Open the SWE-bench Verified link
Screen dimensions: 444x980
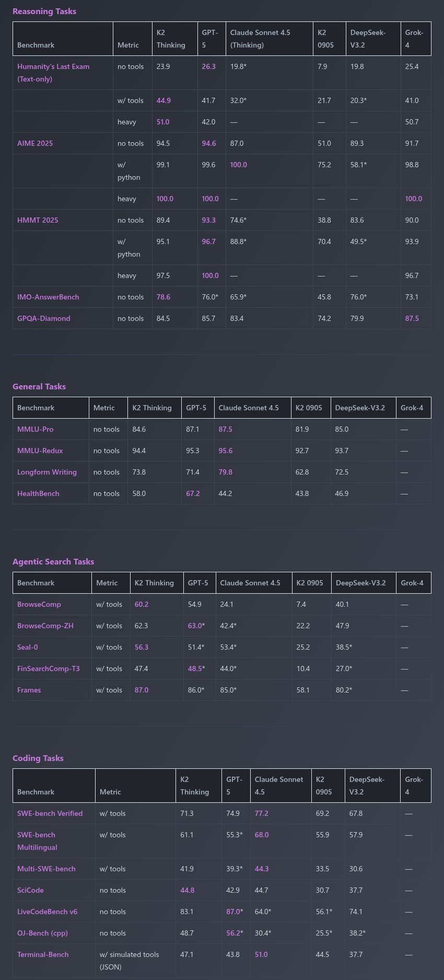click(50, 814)
